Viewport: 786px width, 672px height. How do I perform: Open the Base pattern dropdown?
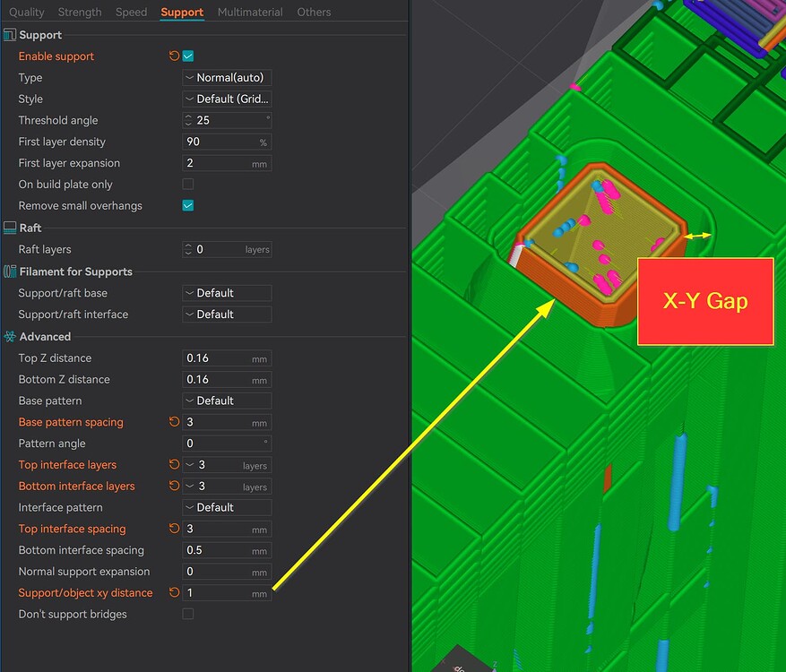[x=227, y=401]
